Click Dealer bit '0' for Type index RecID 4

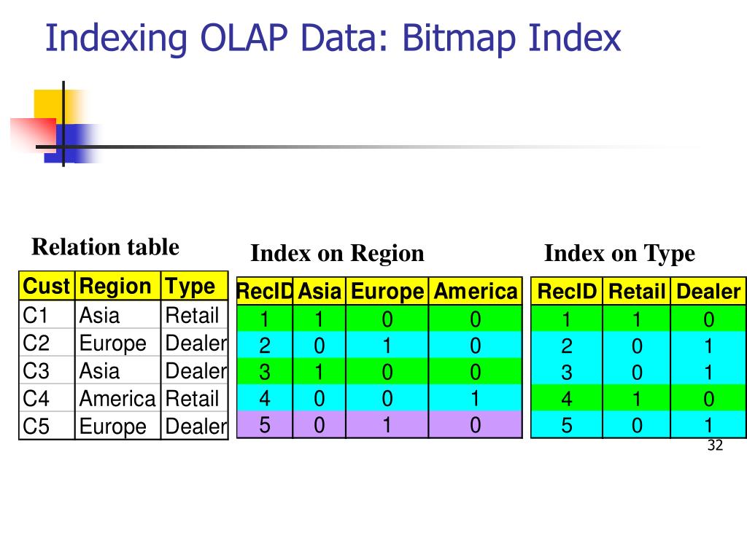[x=708, y=398]
